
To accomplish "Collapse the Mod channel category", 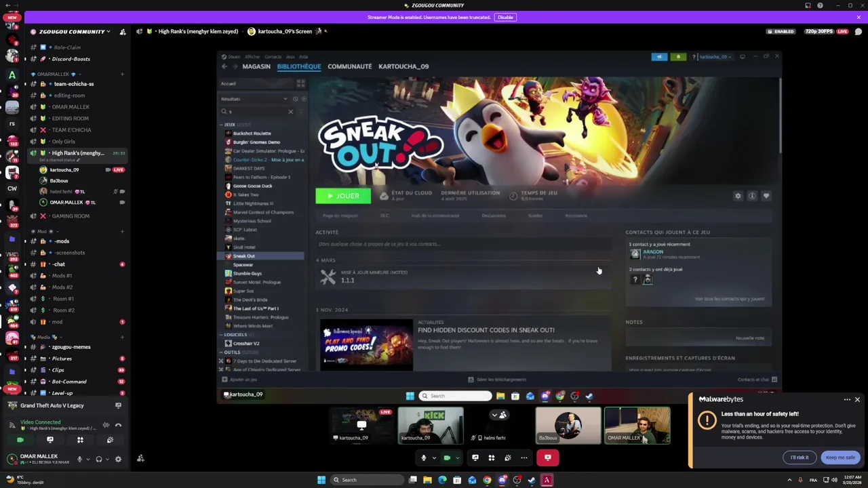I will [x=44, y=231].
